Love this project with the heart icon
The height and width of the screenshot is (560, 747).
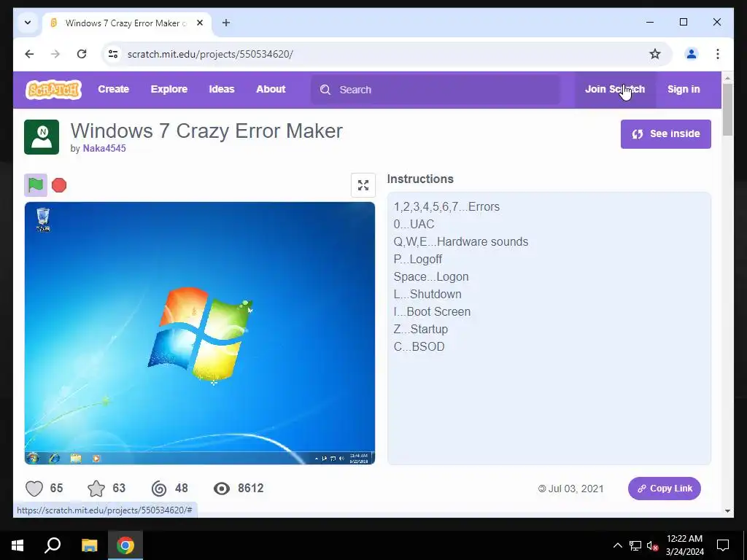[x=34, y=489]
